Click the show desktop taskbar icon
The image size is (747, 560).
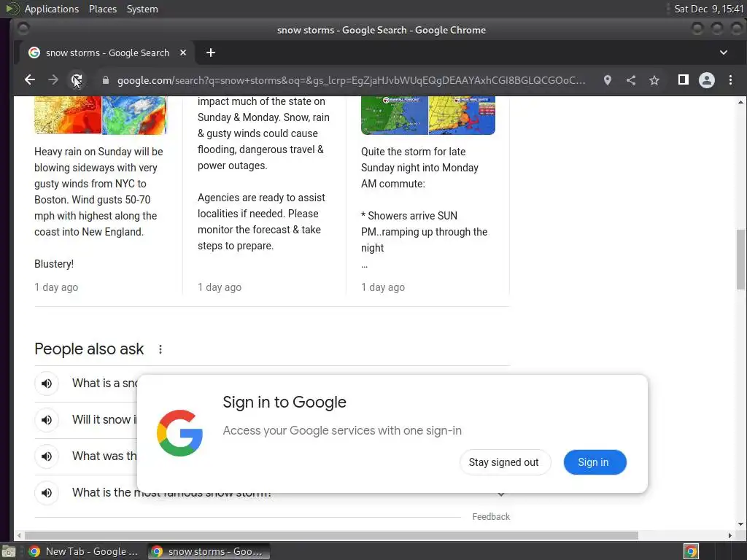pos(9,551)
